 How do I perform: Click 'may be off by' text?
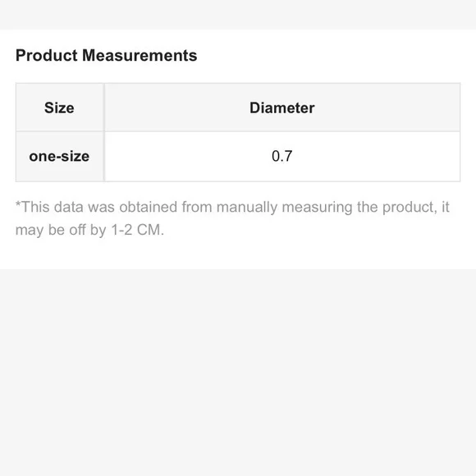[x=61, y=230]
